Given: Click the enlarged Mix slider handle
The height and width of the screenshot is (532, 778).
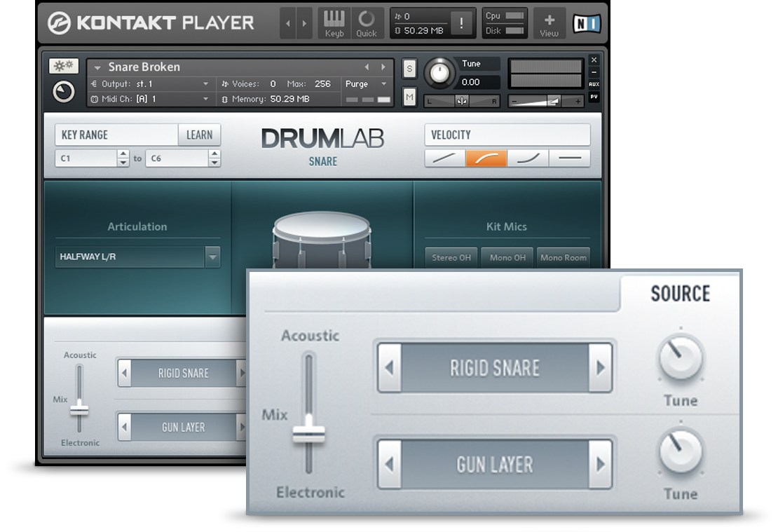Looking at the screenshot, I should tap(308, 435).
